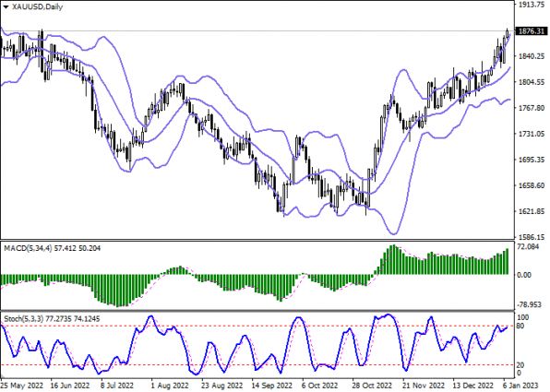This screenshot has height=392, width=550.
Task: Click the 1840.25 price scale label
Action: tap(532, 56)
